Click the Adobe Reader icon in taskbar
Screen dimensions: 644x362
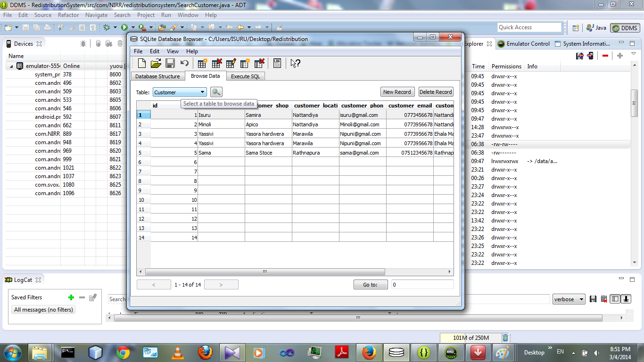(341, 353)
